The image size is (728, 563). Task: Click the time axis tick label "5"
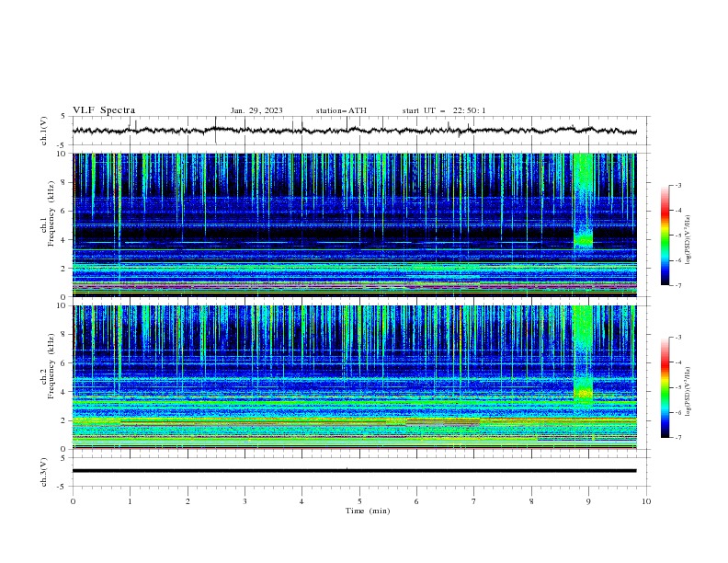359,501
